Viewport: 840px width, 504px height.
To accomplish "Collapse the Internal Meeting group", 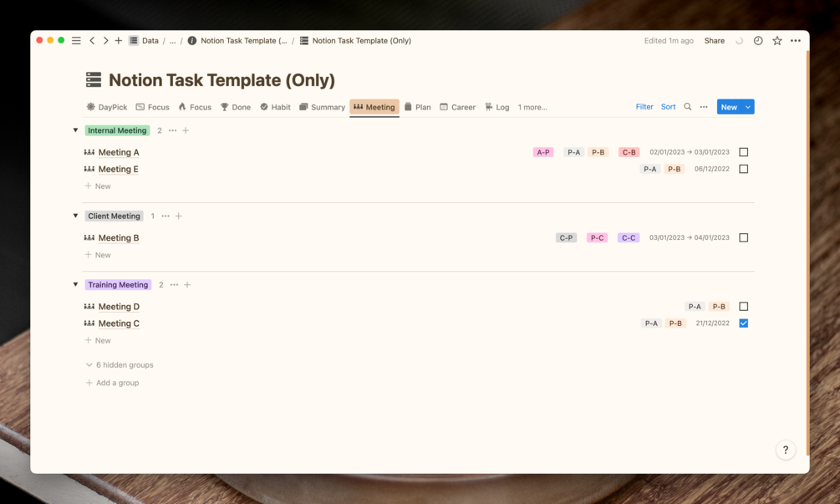I will [x=75, y=130].
